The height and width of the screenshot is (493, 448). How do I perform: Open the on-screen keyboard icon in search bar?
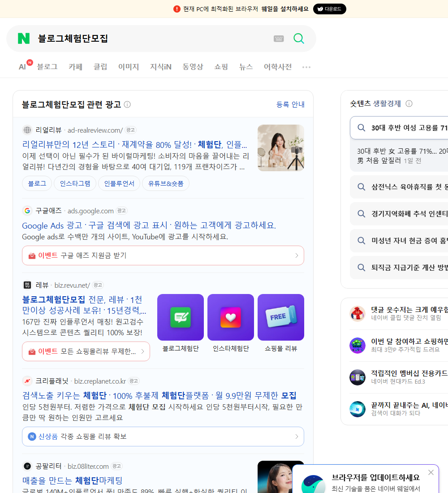(279, 39)
